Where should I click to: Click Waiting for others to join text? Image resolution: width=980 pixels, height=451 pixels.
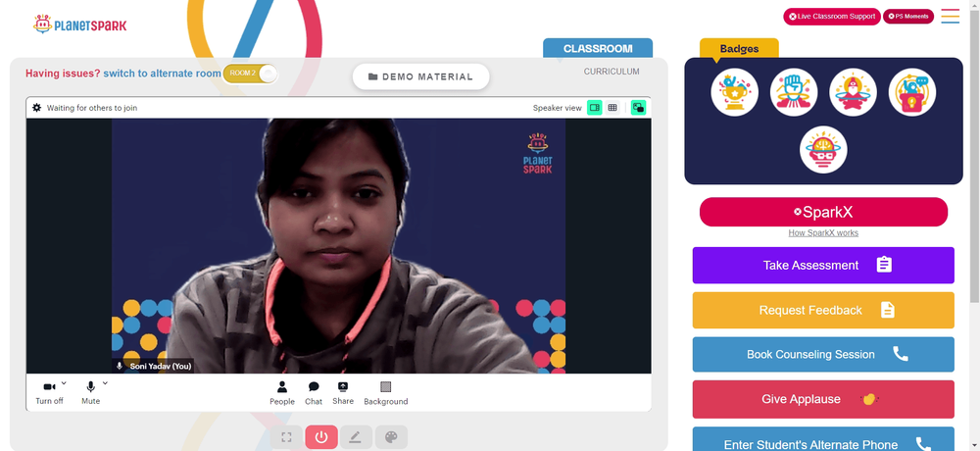(x=92, y=108)
